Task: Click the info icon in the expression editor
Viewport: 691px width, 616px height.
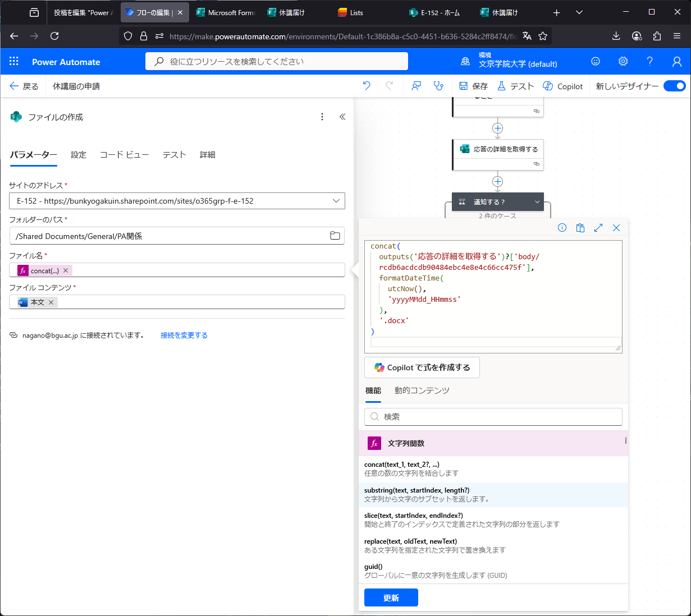Action: (562, 228)
